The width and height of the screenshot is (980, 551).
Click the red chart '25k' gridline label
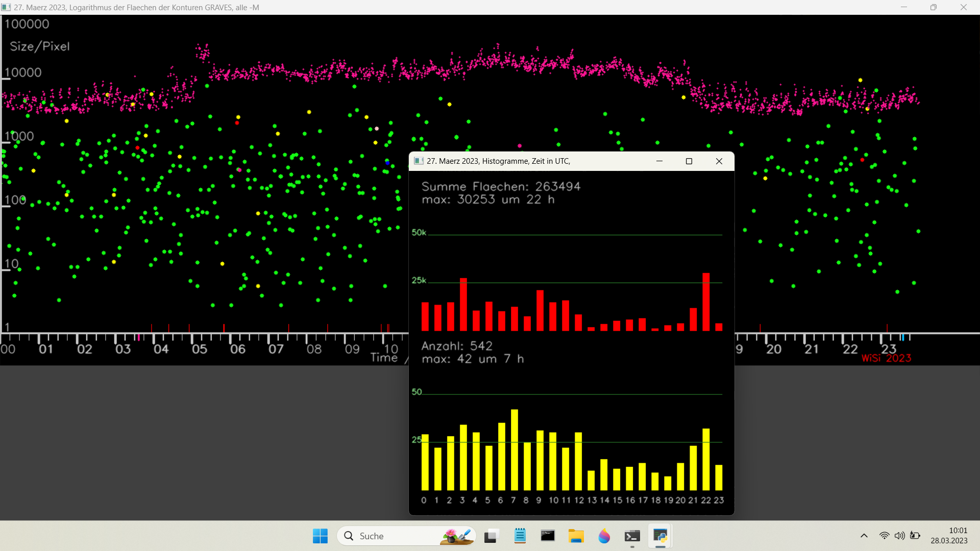pos(419,281)
